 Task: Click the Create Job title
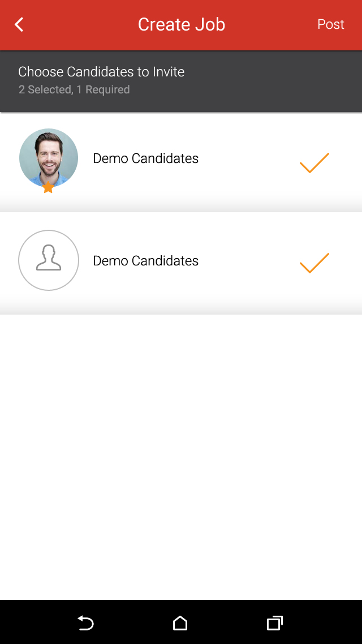182,24
